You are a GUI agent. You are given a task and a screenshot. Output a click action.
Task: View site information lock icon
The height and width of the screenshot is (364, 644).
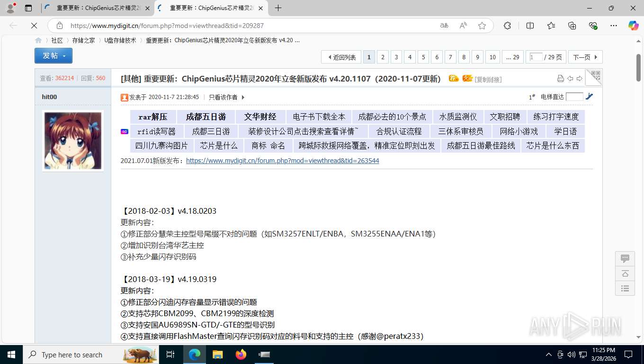click(x=60, y=26)
